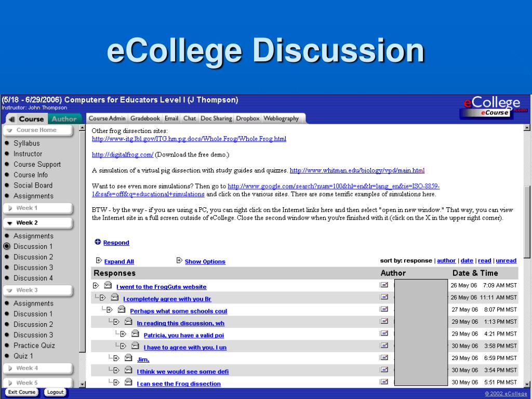This screenshot has width=532, height=399.
Task: Click envelope icon beside 'I can see the Frog dissection'
Action: 128,382
